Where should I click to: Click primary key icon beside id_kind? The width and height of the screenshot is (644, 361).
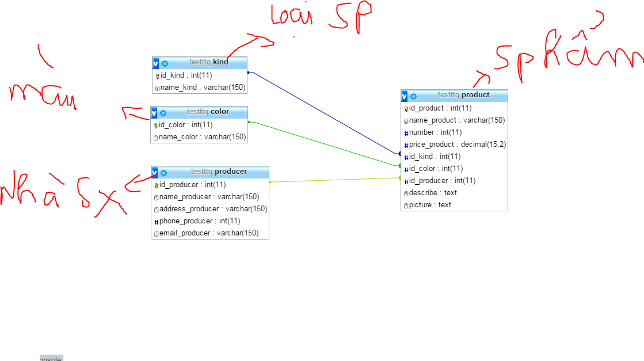tap(157, 76)
